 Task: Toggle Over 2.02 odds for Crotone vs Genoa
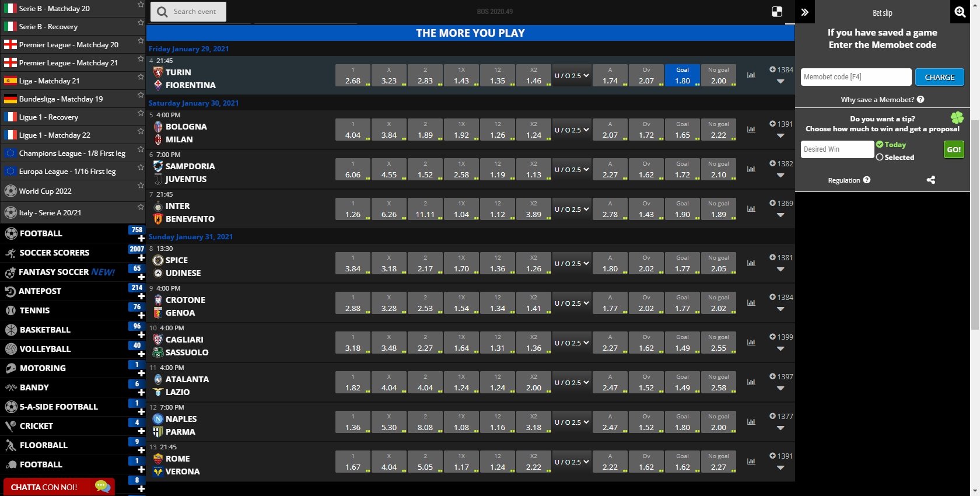[x=646, y=303]
